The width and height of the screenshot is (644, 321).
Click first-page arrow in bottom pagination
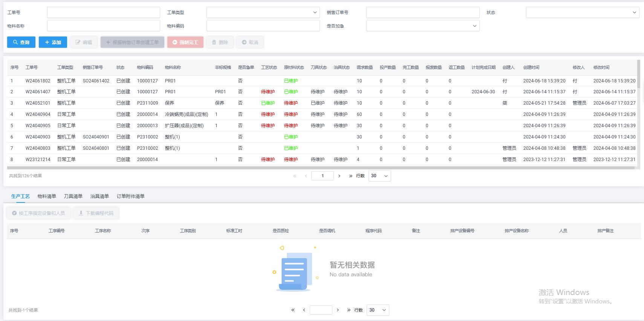tap(293, 310)
